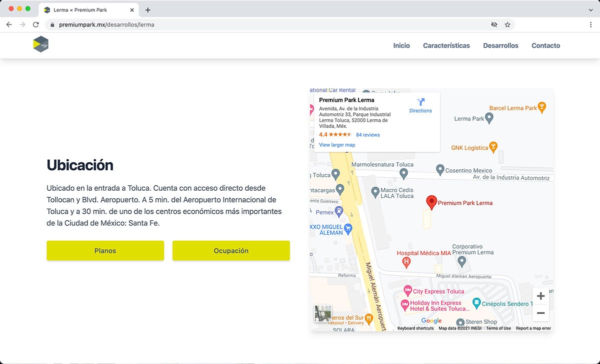Open the 84 reviews link
Viewport: 600px width, 364px height.
coord(368,135)
